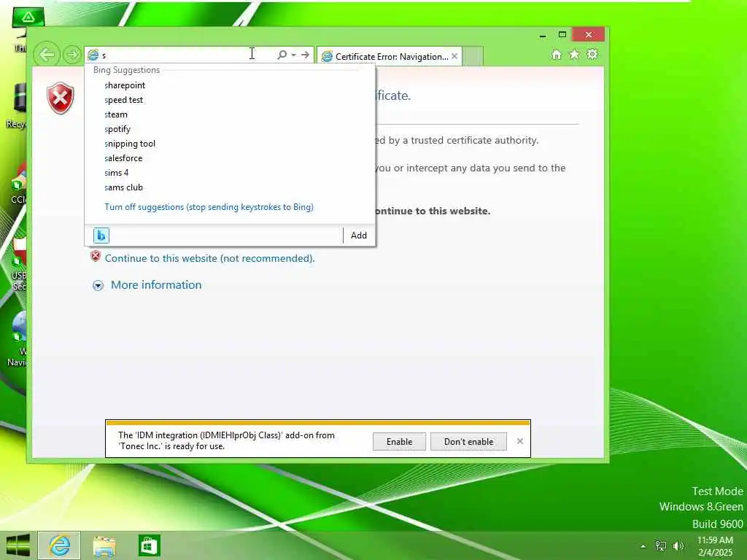747x560 pixels.
Task: Enable the IDM integration add-on
Action: pos(399,441)
